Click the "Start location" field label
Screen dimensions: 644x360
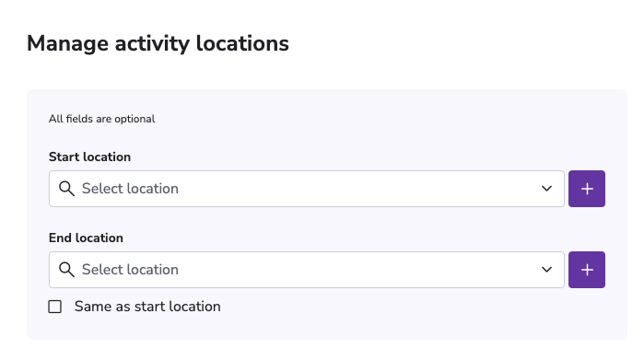pos(89,157)
